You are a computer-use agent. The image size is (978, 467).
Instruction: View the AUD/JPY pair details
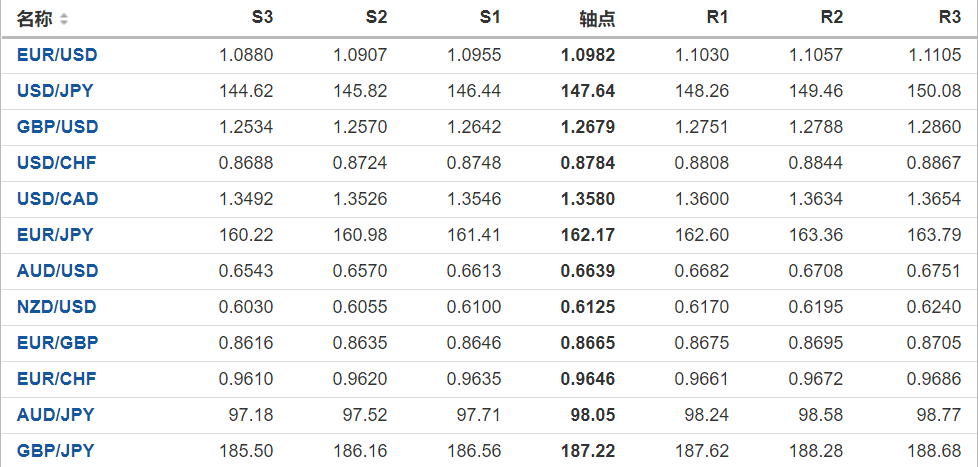pyautogui.click(x=55, y=415)
